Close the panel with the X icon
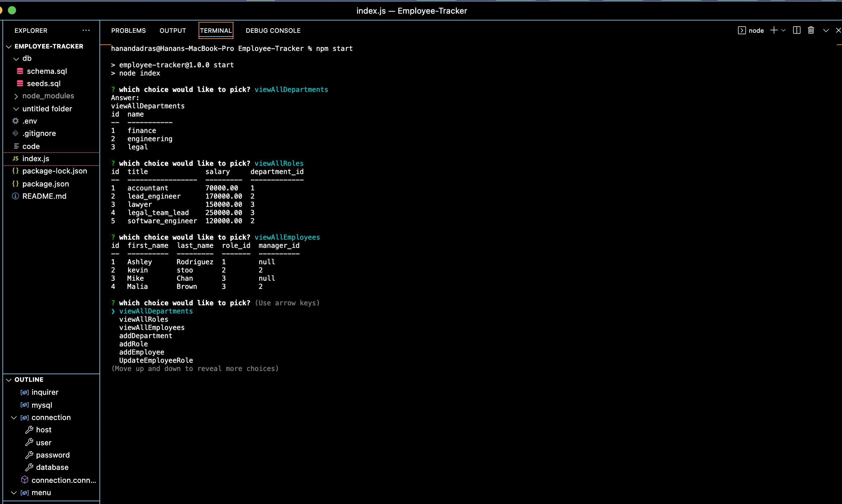The image size is (842, 504). click(839, 30)
